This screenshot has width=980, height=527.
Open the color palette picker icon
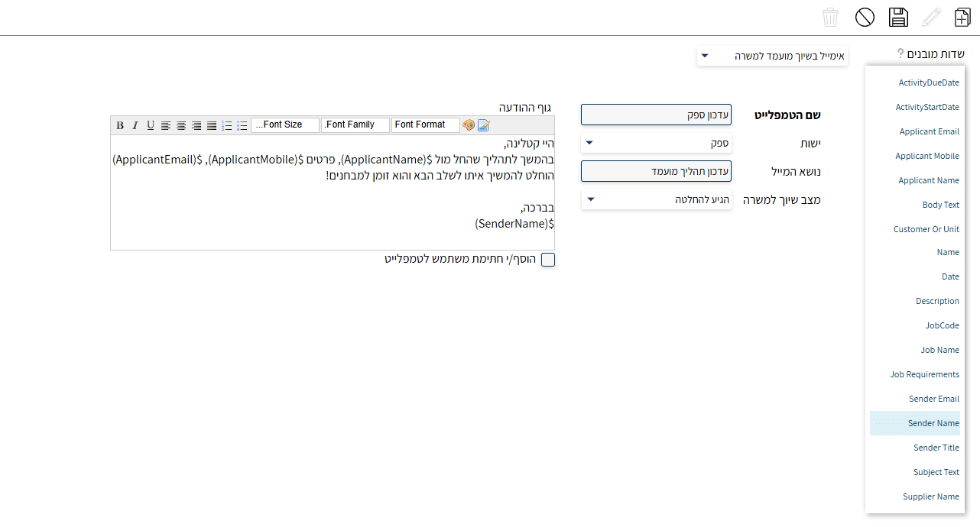click(x=469, y=125)
